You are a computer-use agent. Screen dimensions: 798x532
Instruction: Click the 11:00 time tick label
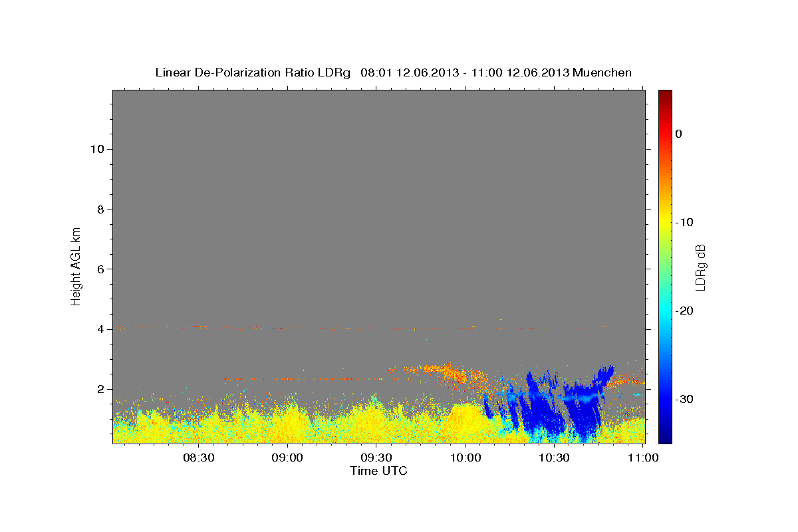642,458
